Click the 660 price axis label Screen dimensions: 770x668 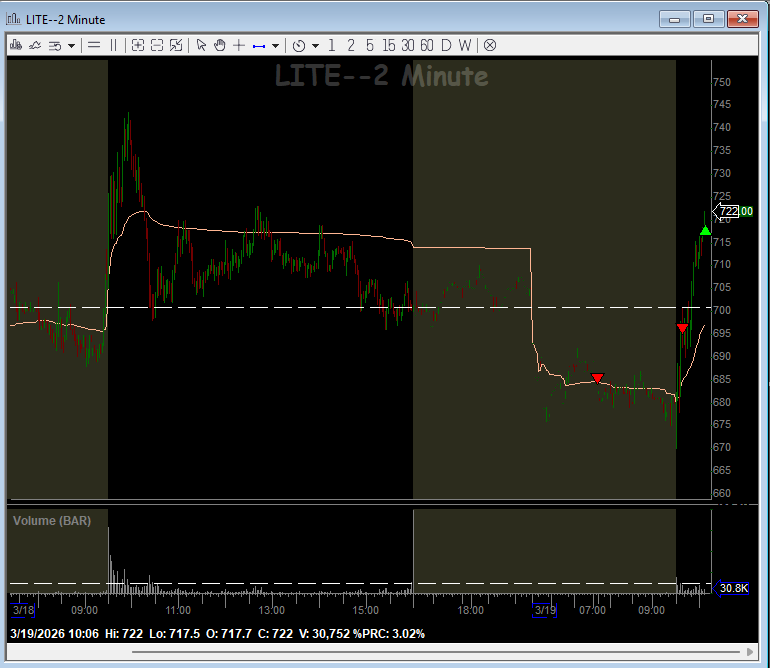pyautogui.click(x=722, y=493)
